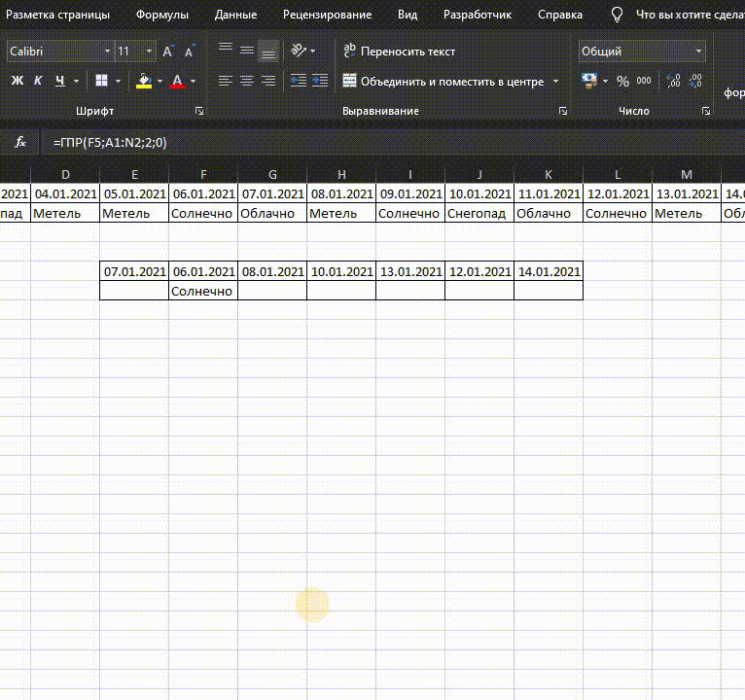
Task: Apply thousands separator format 000
Action: [644, 81]
